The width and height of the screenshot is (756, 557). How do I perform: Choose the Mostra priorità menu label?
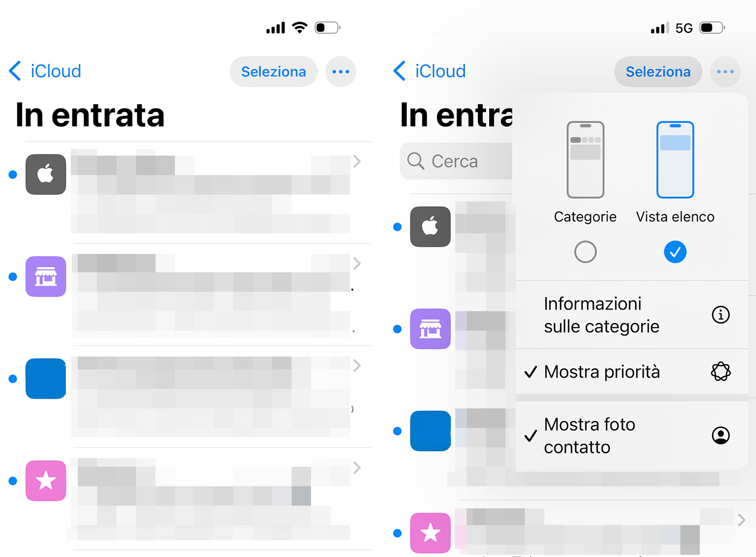pos(602,372)
